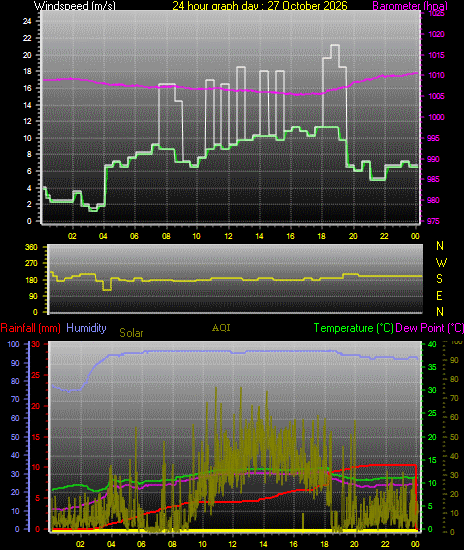Click the 24 hour graph day title
The width and height of the screenshot is (464, 550).
tap(260, 6)
